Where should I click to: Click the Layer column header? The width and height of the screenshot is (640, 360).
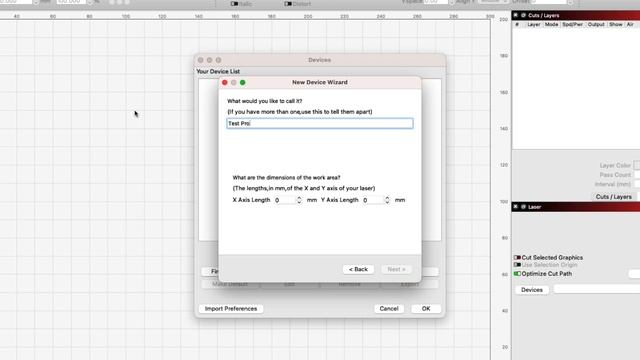[x=533, y=24]
